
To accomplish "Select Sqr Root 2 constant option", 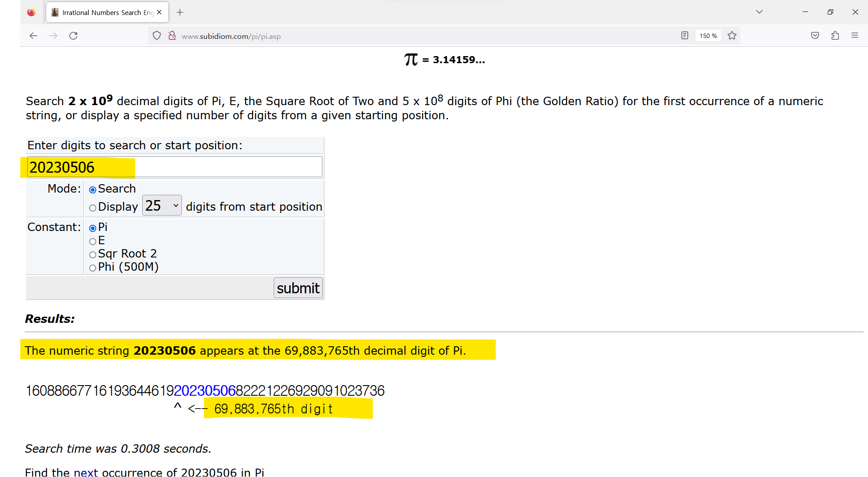I will (x=93, y=255).
